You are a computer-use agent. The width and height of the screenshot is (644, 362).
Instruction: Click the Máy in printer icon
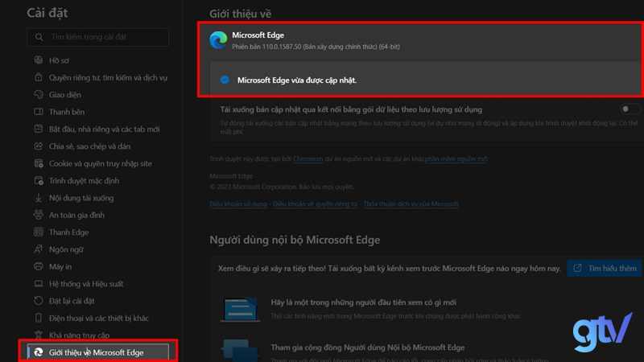[38, 266]
